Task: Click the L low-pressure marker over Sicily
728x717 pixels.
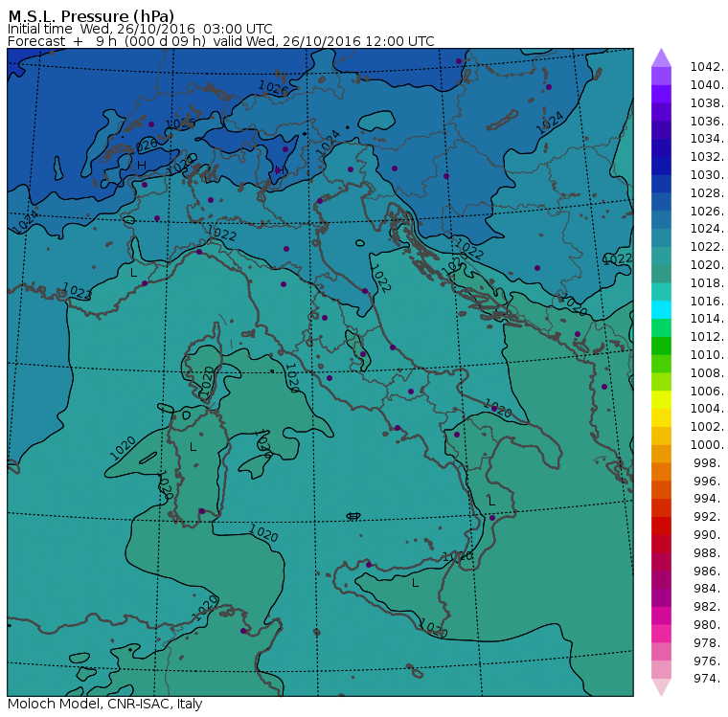Action: [x=416, y=582]
